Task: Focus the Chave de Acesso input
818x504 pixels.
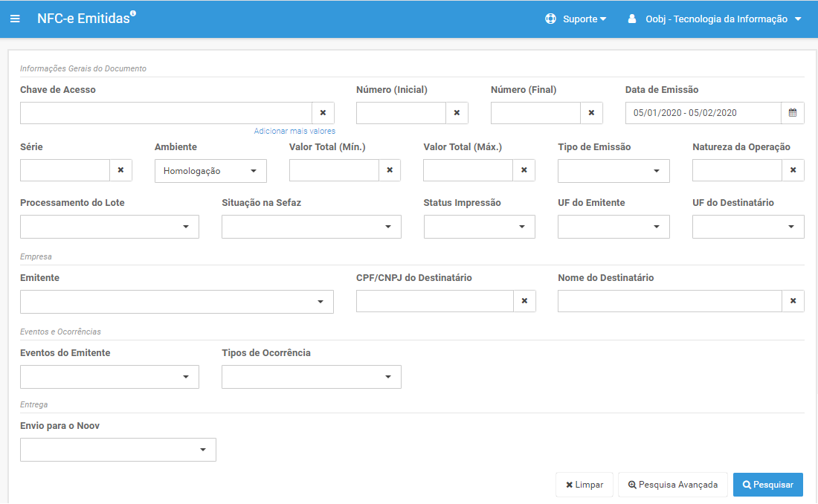Action: click(x=166, y=113)
